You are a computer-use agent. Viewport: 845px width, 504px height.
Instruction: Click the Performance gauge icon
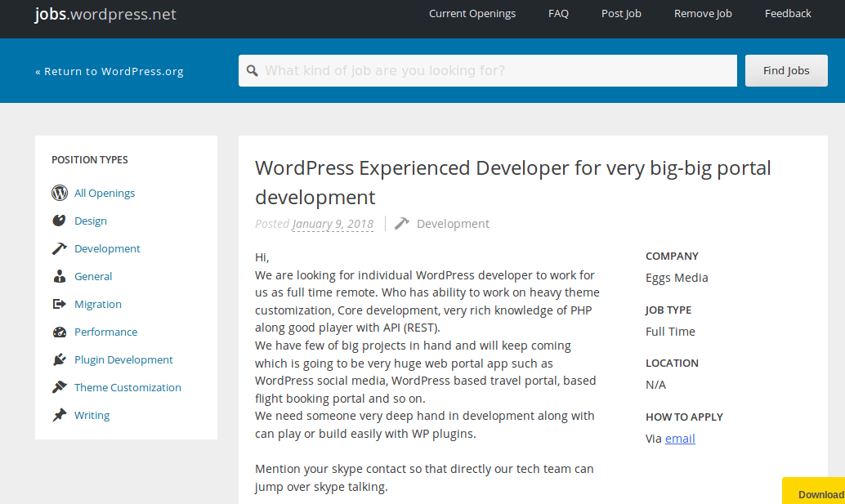[59, 332]
